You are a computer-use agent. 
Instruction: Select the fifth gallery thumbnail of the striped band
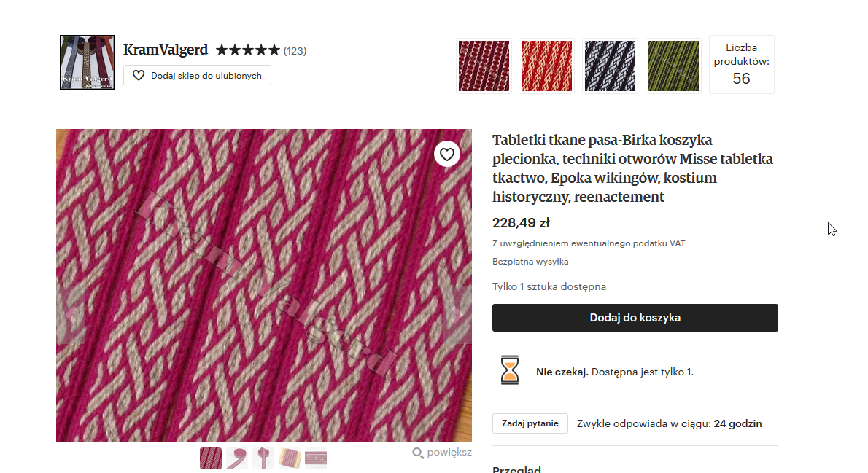316,458
